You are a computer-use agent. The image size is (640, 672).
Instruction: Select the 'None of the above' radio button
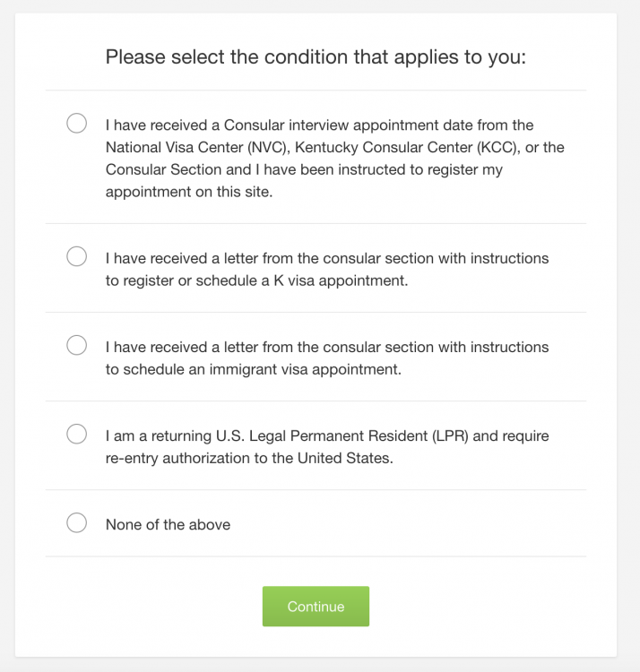(x=77, y=523)
